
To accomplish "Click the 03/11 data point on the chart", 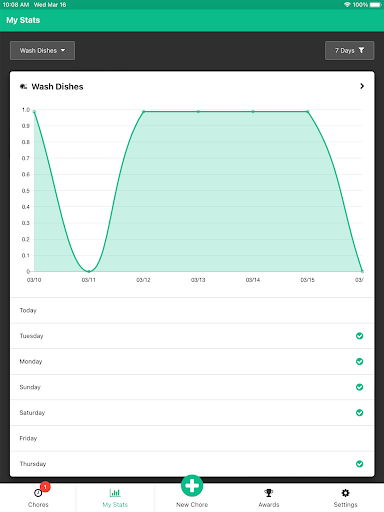I will click(89, 271).
